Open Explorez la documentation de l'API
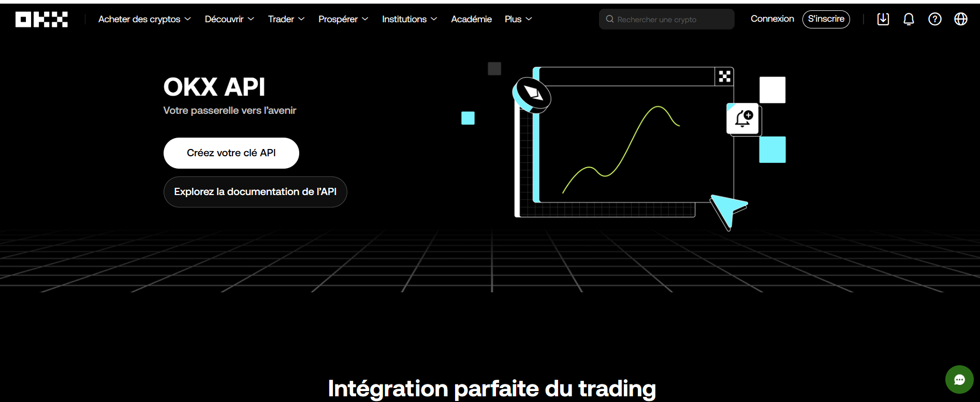980x402 pixels. tap(255, 192)
